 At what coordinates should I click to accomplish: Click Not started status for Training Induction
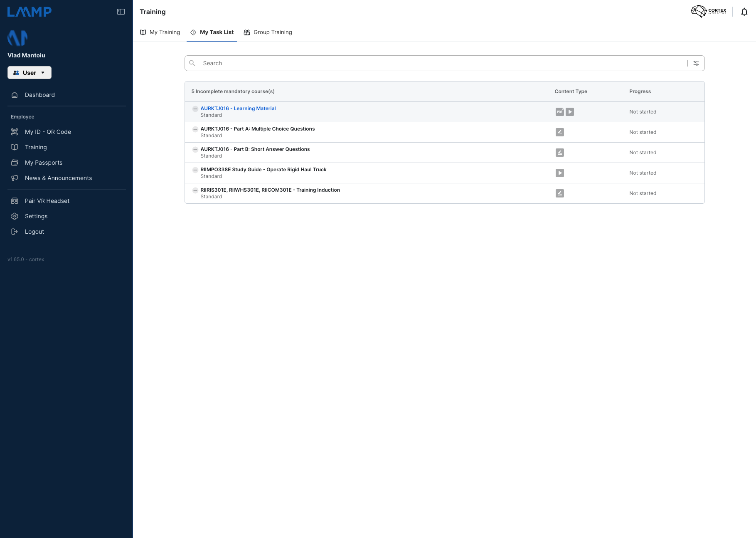click(643, 193)
